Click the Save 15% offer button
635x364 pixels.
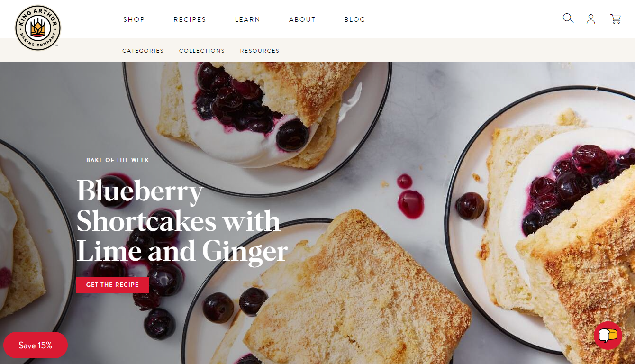pos(36,345)
